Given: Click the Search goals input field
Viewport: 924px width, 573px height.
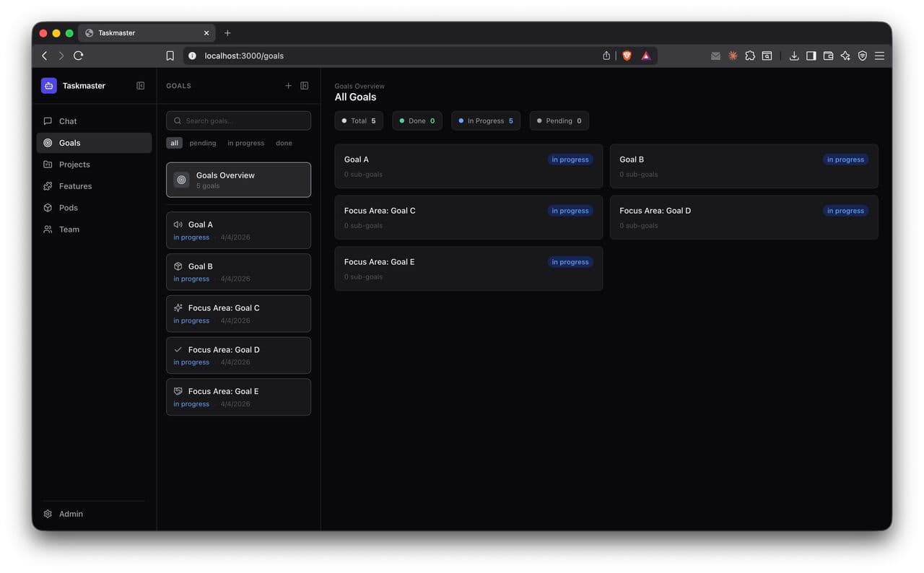Looking at the screenshot, I should coord(238,121).
